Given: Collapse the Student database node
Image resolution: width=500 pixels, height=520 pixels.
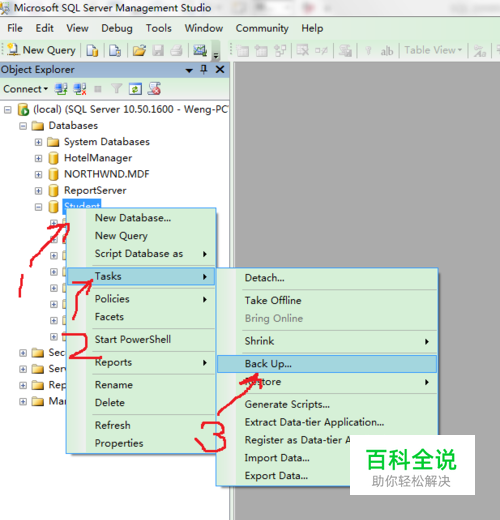Looking at the screenshot, I should (x=38, y=207).
